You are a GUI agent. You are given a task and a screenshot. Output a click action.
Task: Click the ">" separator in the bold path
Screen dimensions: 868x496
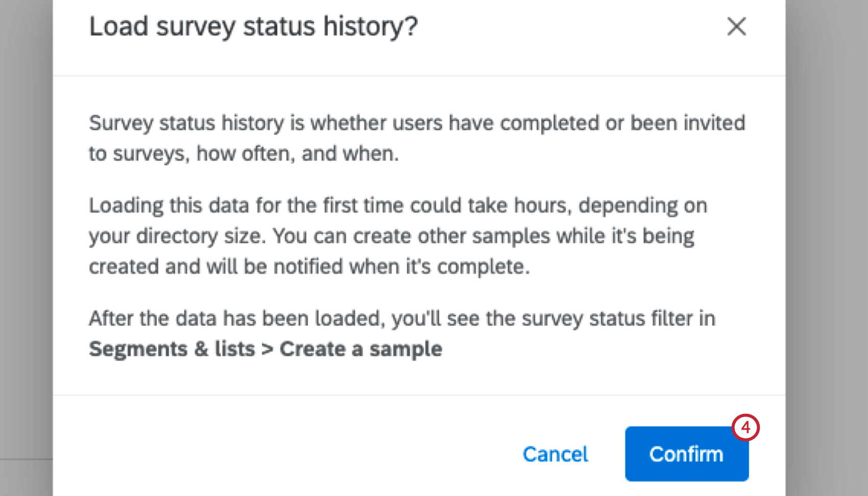[x=267, y=350]
